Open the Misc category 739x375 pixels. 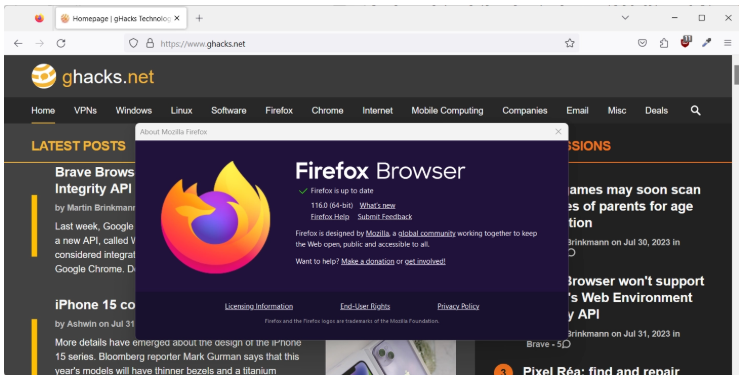click(x=617, y=111)
